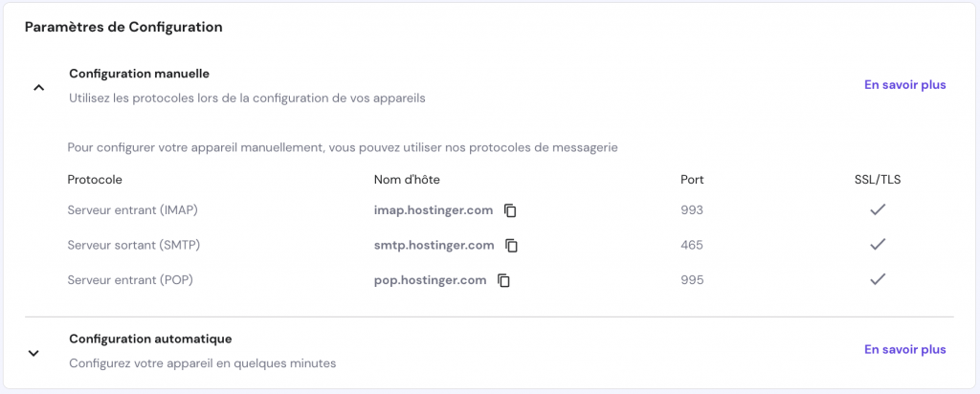
Task: Select the smtp.hostinger.com hostname text
Action: click(434, 245)
